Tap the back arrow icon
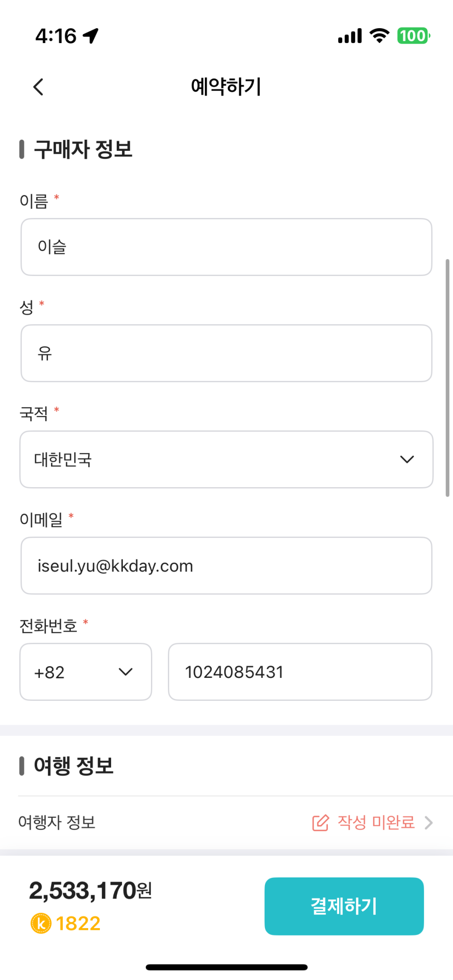Viewport: 453px width, 980px height. click(38, 87)
